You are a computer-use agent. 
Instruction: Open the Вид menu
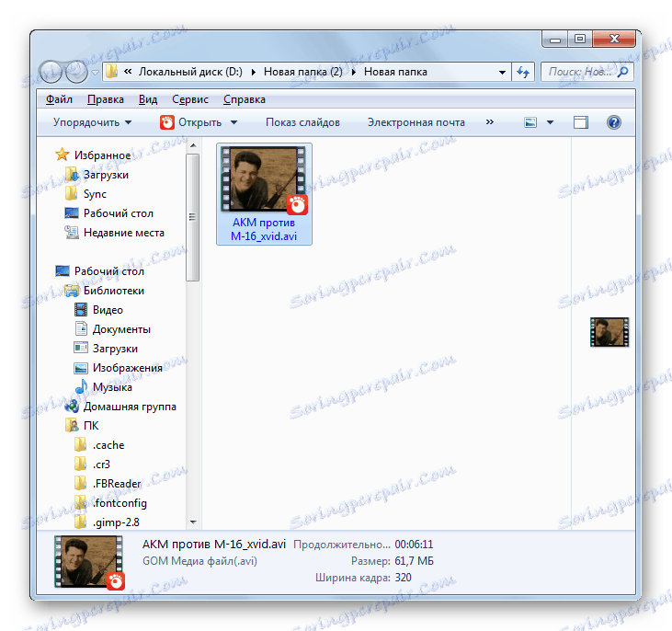coord(148,99)
